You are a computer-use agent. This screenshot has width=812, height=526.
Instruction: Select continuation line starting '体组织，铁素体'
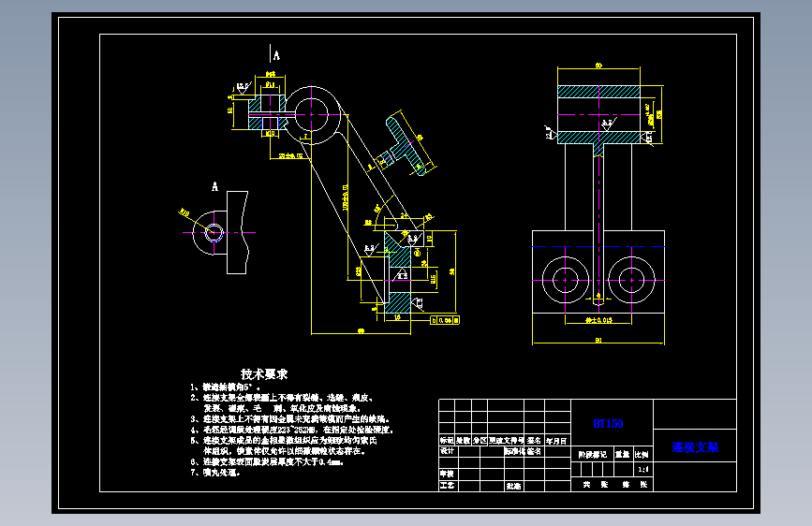click(285, 451)
